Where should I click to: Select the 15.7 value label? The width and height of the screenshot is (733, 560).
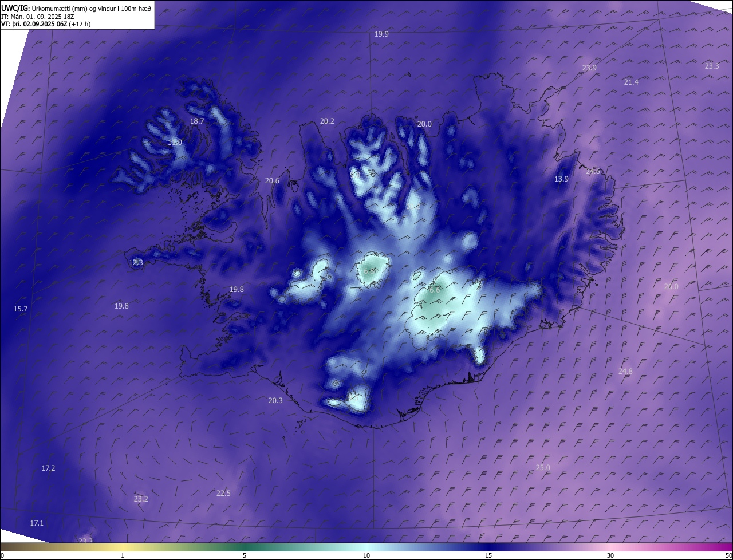click(x=21, y=309)
